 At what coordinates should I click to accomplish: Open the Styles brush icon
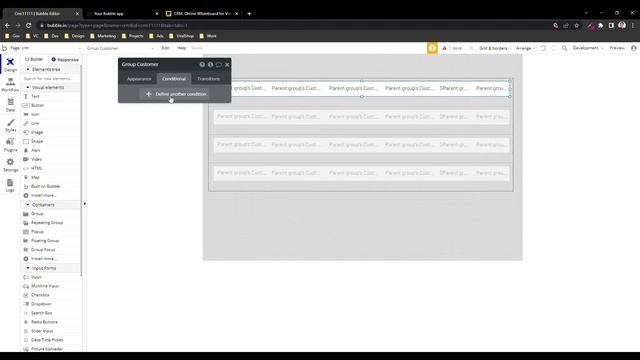tap(10, 125)
